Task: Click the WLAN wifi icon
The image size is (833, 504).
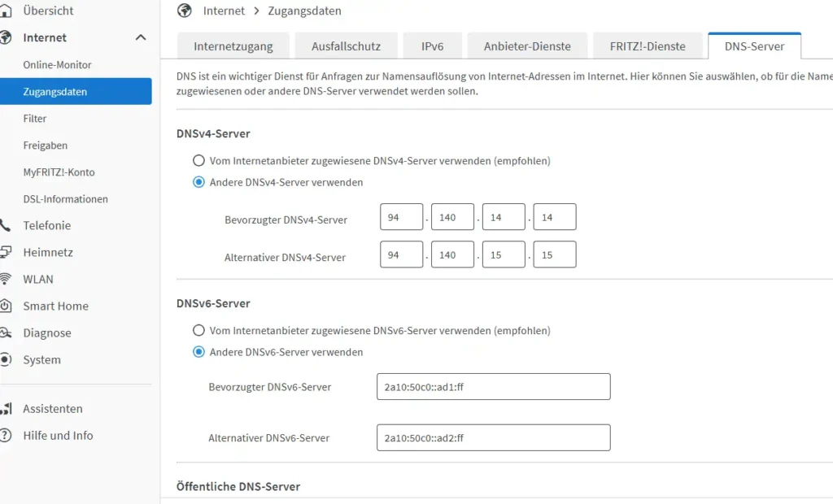Action: click(x=5, y=279)
